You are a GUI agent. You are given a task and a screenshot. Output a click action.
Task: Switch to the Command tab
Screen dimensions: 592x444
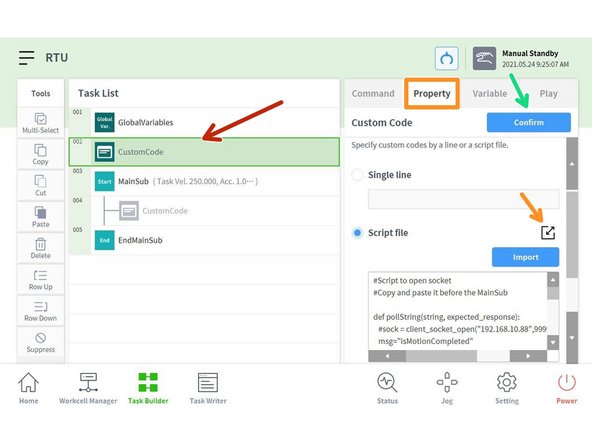(x=373, y=94)
